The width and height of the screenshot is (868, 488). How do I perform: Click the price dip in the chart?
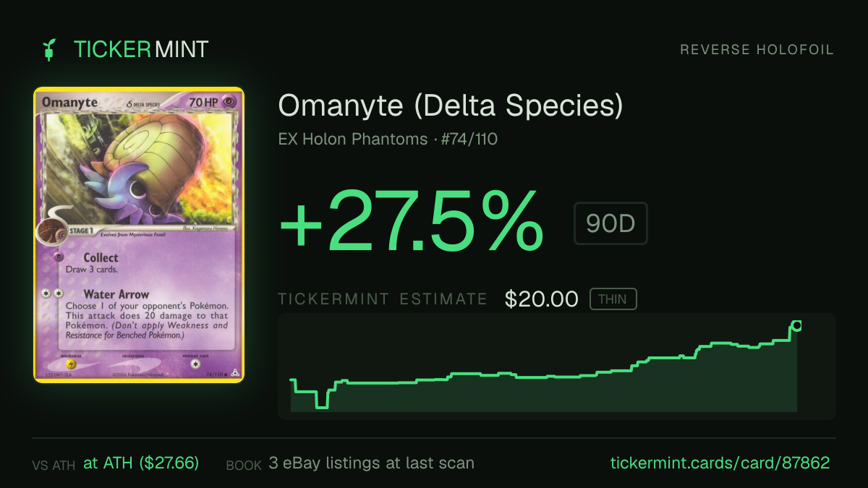pos(321,400)
